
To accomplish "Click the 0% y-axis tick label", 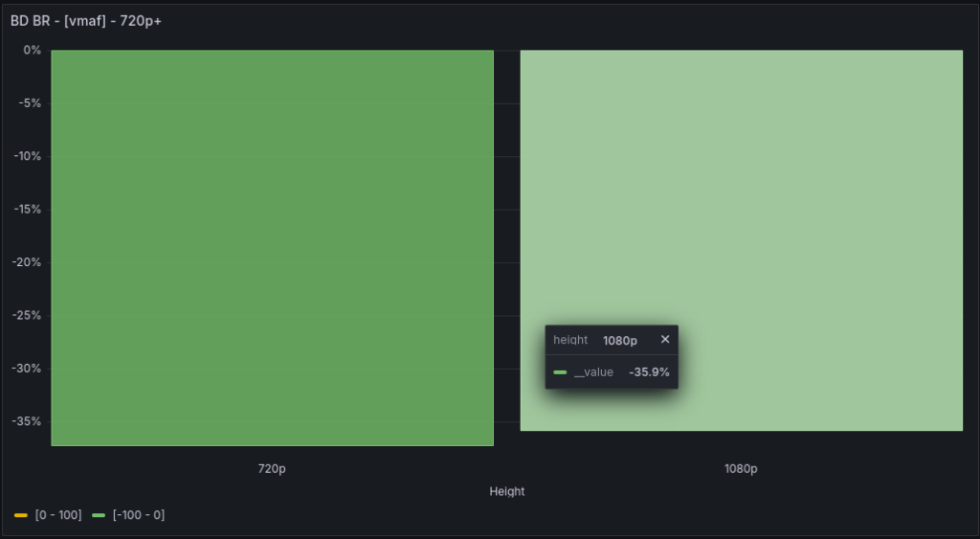I will tap(33, 51).
